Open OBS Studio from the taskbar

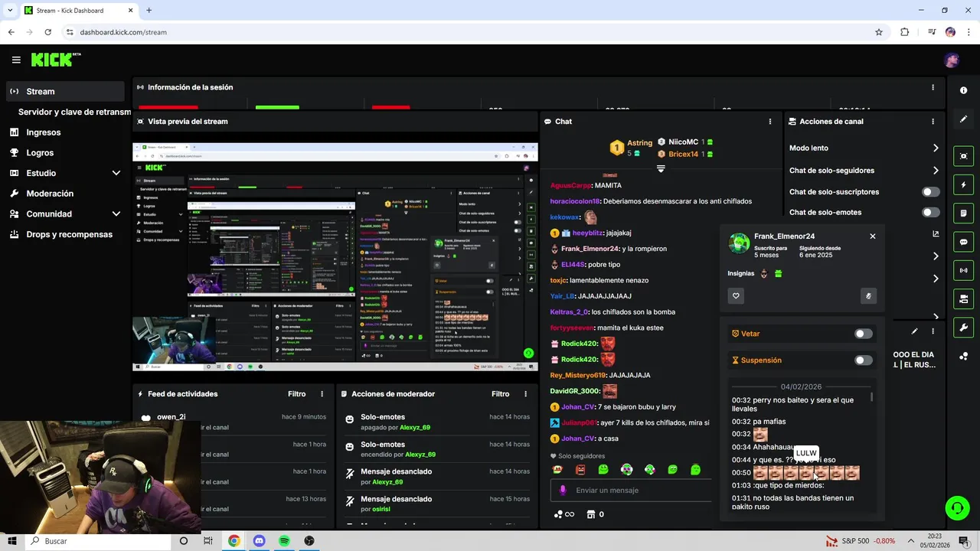(309, 541)
